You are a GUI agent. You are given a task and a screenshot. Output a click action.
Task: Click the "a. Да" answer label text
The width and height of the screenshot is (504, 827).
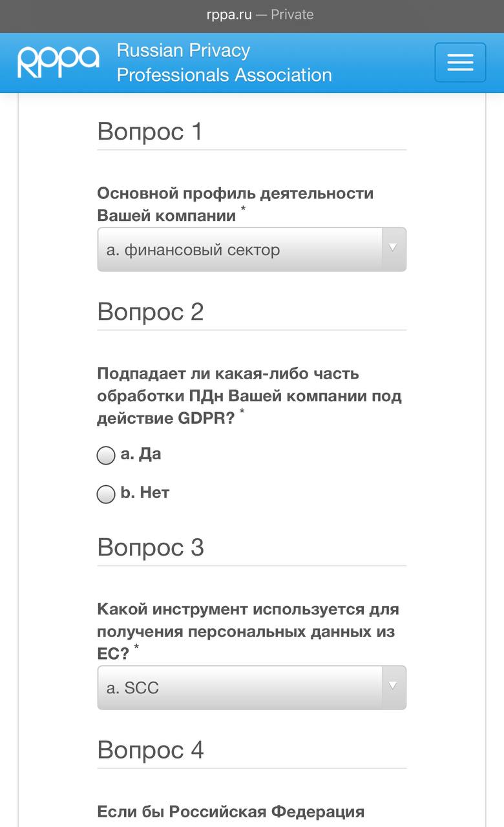141,454
